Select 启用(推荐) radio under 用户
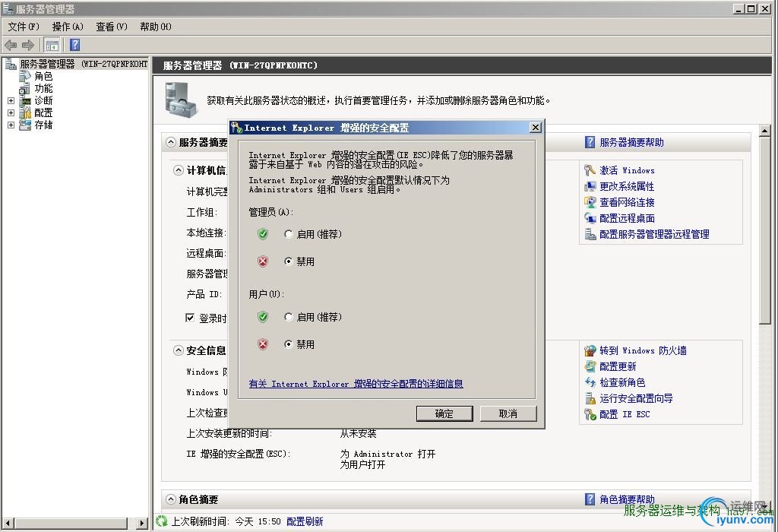Viewport: 778px width, 532px height. (x=288, y=317)
